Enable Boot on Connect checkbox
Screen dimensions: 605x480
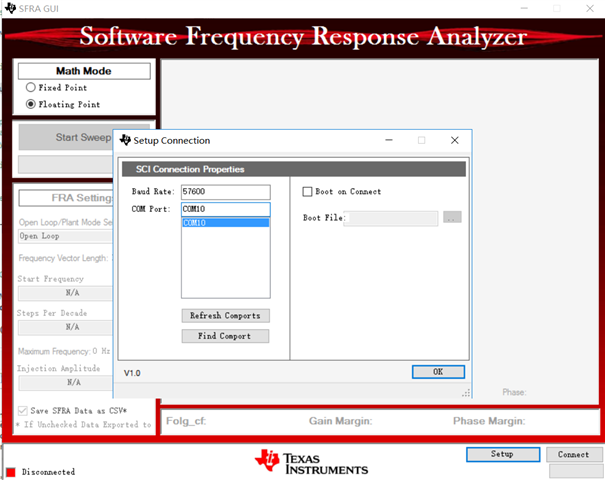307,192
